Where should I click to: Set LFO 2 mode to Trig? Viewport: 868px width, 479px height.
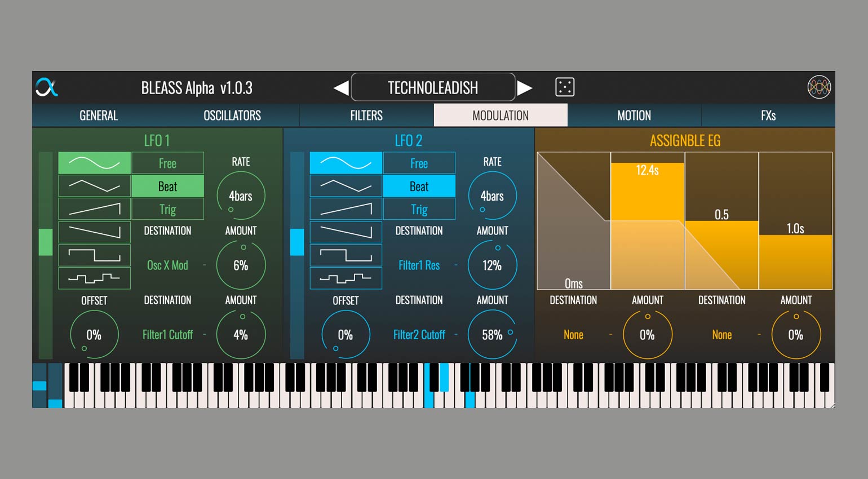(419, 209)
